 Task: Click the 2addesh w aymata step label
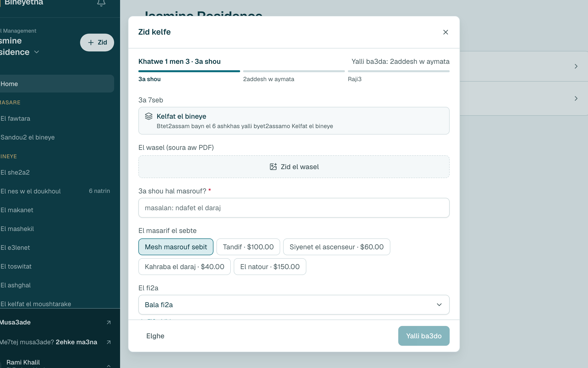pyautogui.click(x=269, y=79)
